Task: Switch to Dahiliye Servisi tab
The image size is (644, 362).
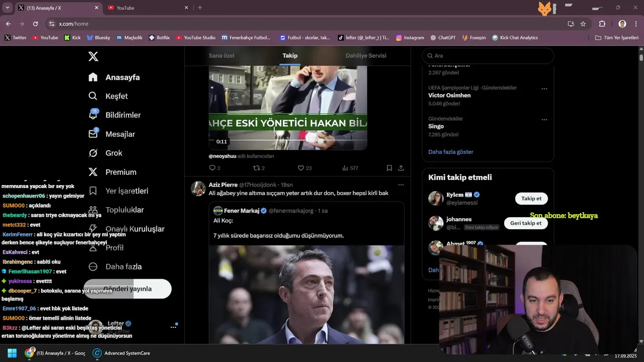Action: coord(366,56)
